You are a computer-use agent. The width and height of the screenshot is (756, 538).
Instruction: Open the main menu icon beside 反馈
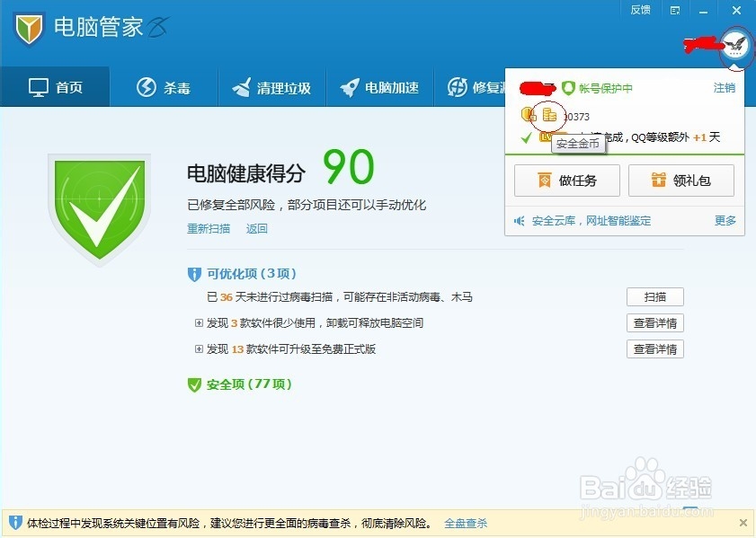675,11
